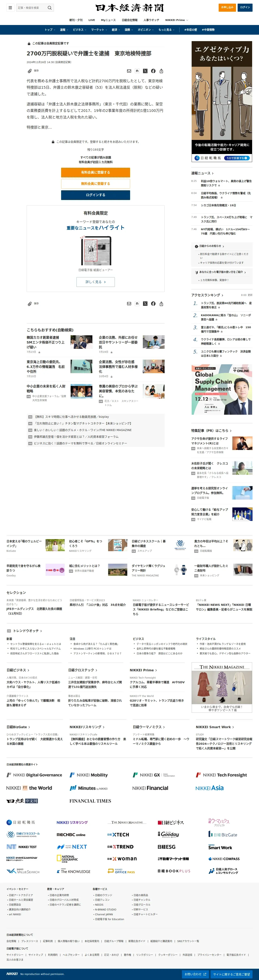
Task: Click the 日本経済新聞 masthead logo
Action: [x=129, y=8]
